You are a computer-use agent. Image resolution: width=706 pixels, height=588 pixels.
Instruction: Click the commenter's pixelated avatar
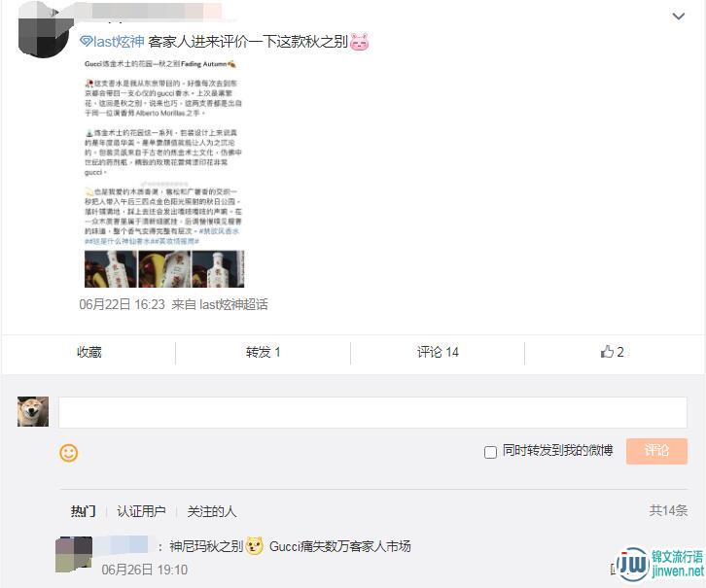click(74, 554)
